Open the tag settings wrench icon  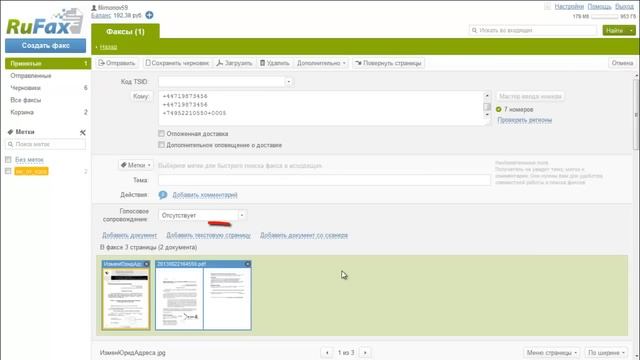82,132
